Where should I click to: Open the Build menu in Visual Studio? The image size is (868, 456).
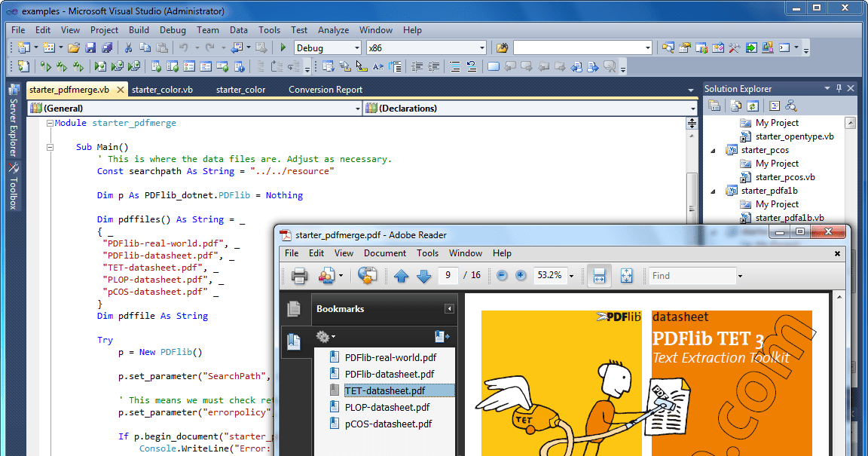(x=139, y=30)
